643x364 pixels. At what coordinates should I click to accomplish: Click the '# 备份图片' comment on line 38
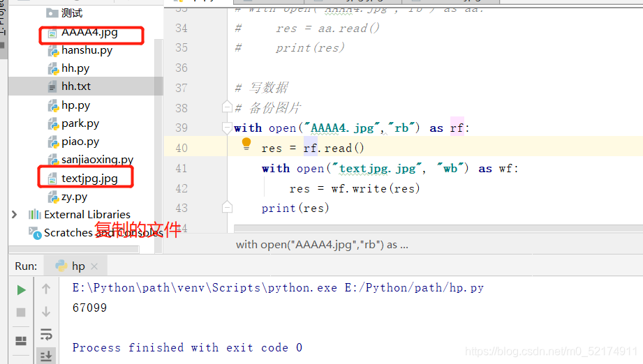coord(268,108)
